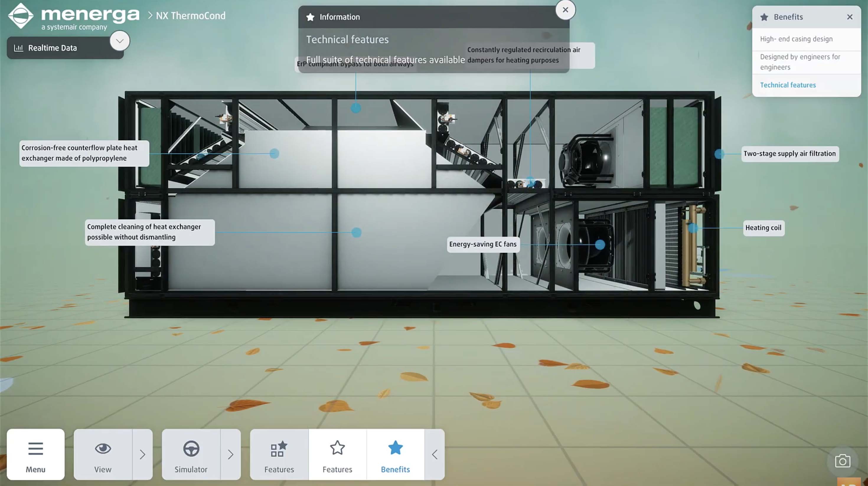The image size is (868, 486).
Task: Take a screenshot with camera icon
Action: point(842,461)
